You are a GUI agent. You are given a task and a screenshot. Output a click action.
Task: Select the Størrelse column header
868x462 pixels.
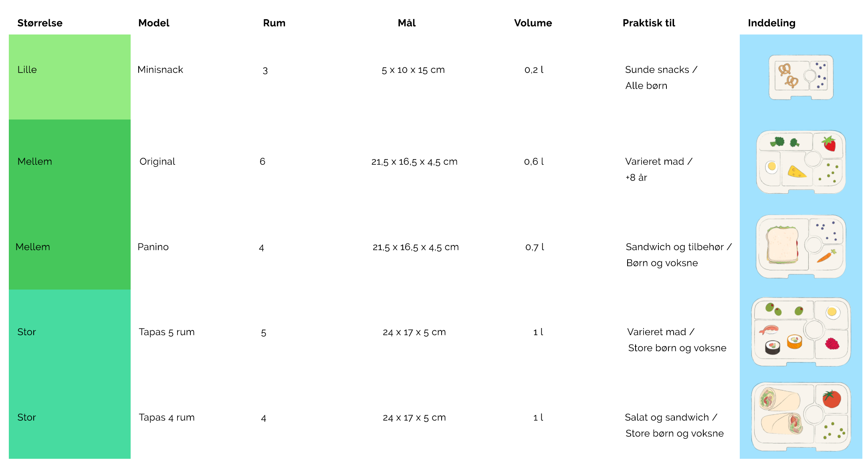[40, 23]
